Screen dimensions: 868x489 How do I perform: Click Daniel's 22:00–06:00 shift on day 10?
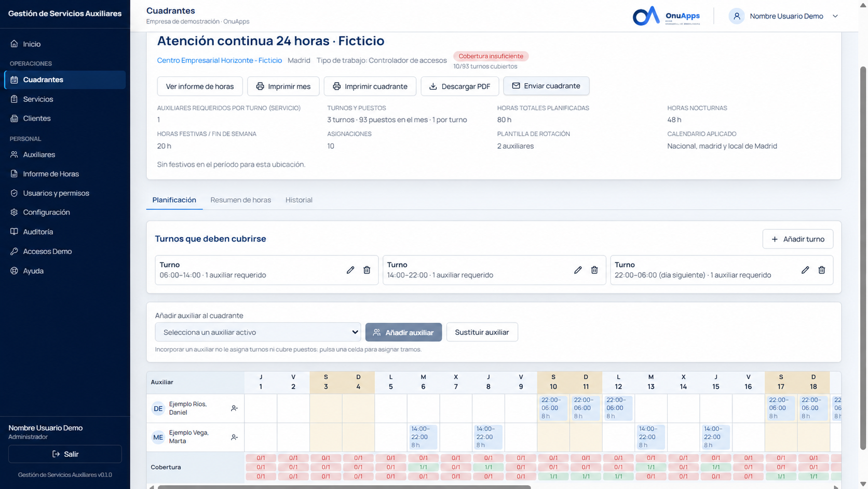click(553, 408)
